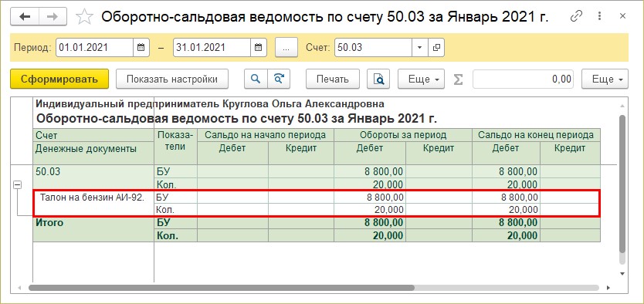This screenshot has width=644, height=304.
Task: Cancel search with the magnifier cross icon
Action: pos(279,79)
